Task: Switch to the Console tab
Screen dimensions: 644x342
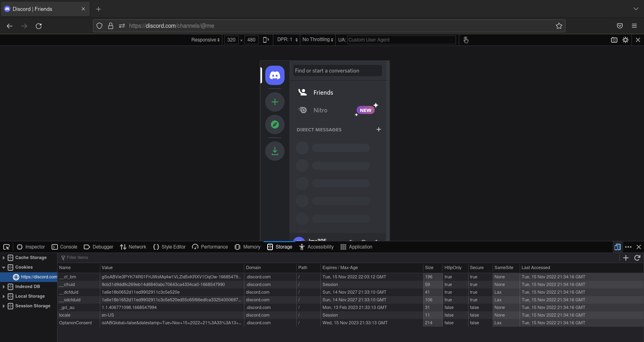Action: tap(64, 247)
